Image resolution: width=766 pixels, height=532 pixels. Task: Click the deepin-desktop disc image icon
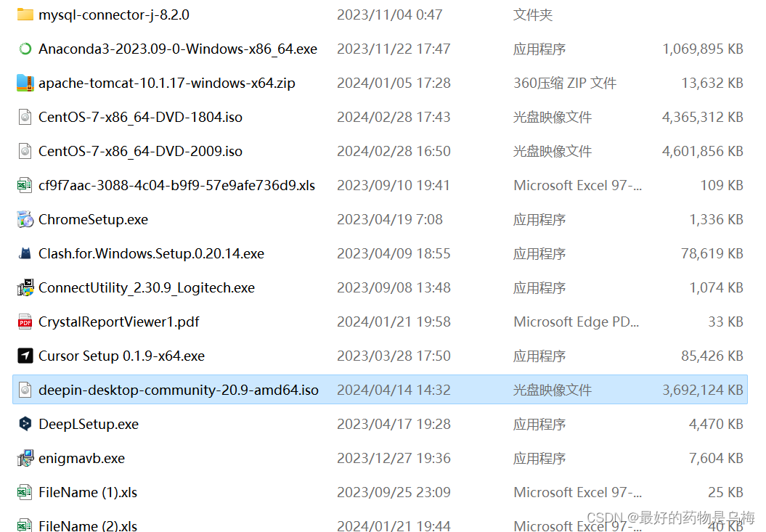click(25, 390)
